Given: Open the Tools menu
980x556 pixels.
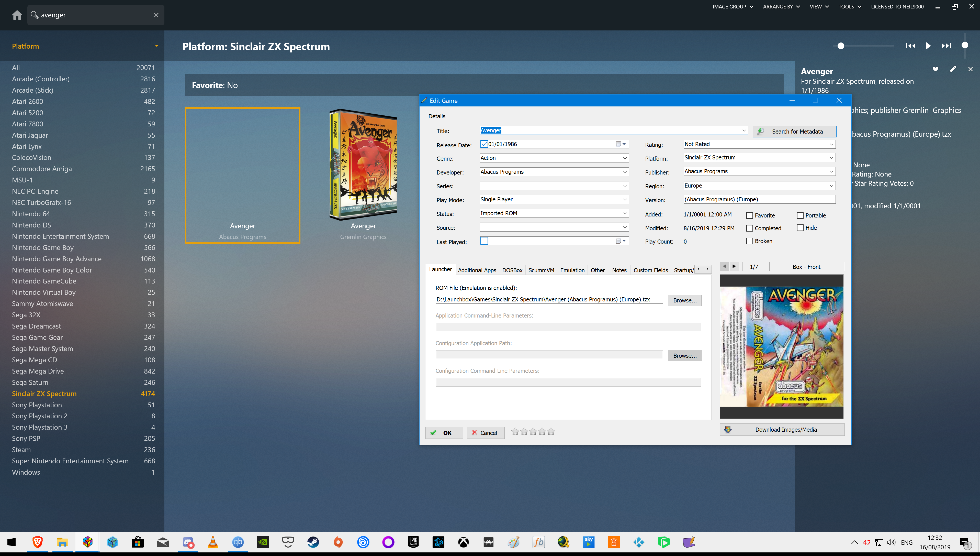Looking at the screenshot, I should [x=850, y=6].
